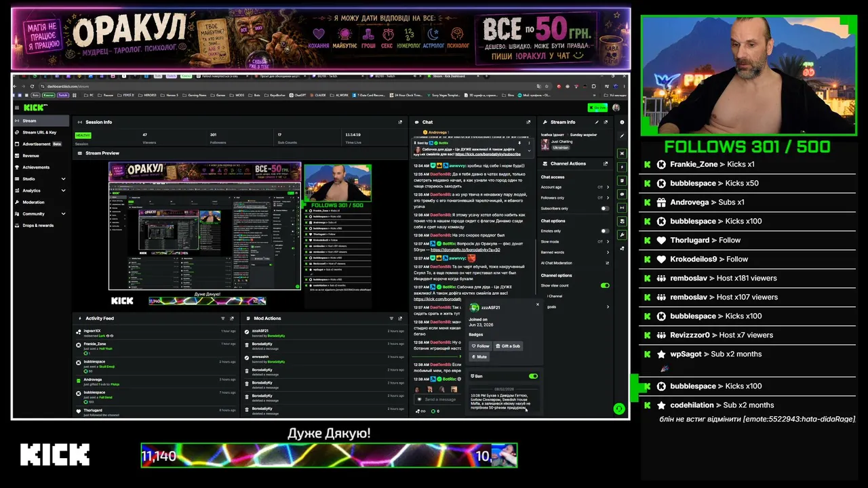Pop out the Mod Actions panel
The image size is (868, 488).
[x=401, y=318]
